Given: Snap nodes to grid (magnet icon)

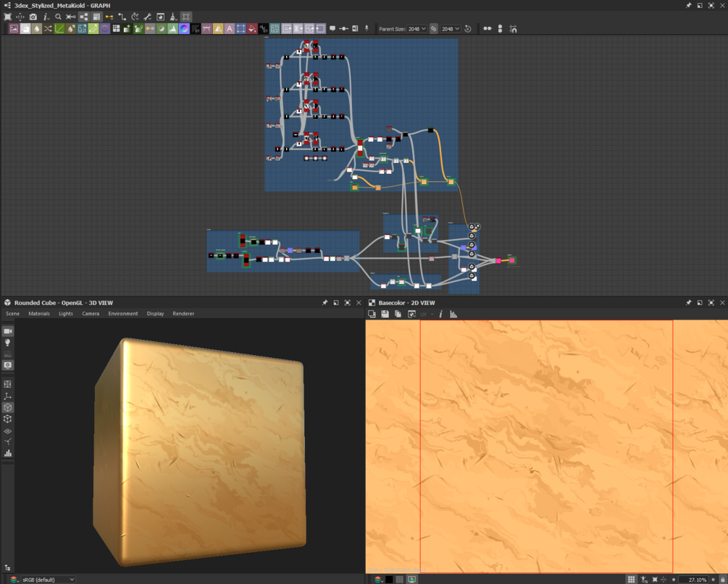Looking at the screenshot, I should point(513,29).
